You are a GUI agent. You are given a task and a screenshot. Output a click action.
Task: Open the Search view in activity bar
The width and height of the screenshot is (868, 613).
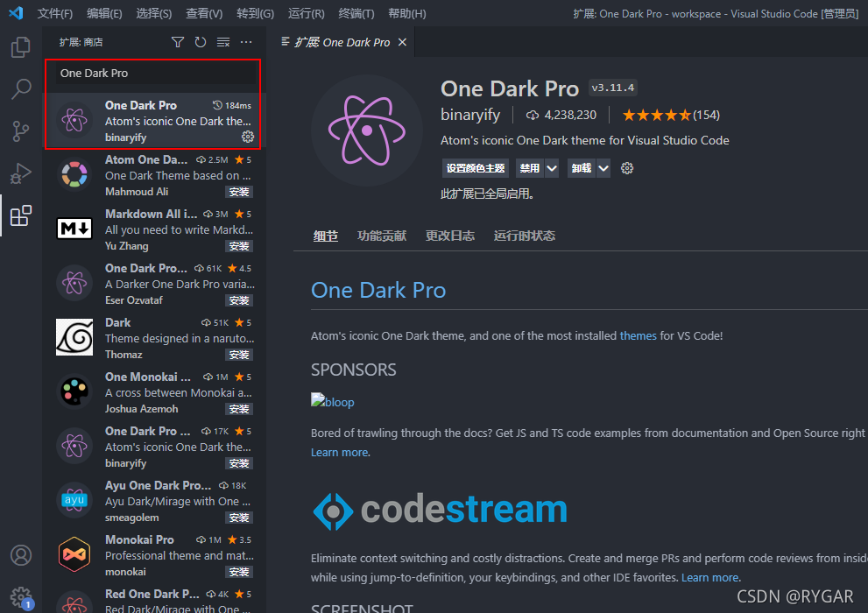[x=21, y=88]
